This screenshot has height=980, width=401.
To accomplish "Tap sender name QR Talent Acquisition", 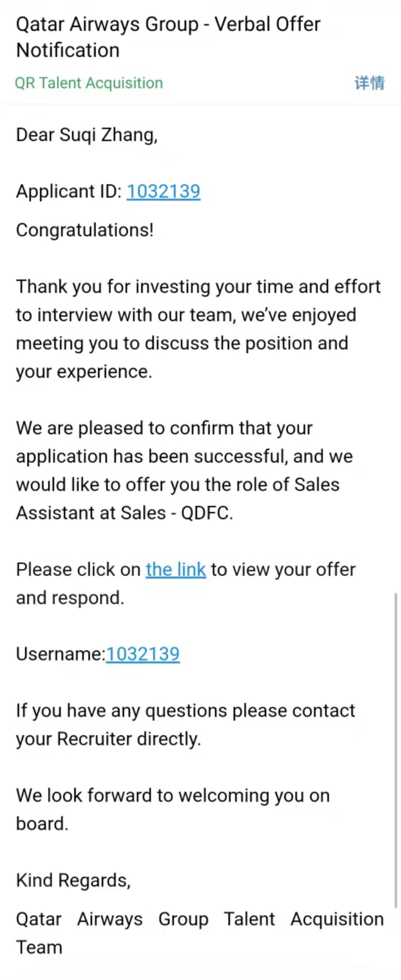I will pos(89,83).
